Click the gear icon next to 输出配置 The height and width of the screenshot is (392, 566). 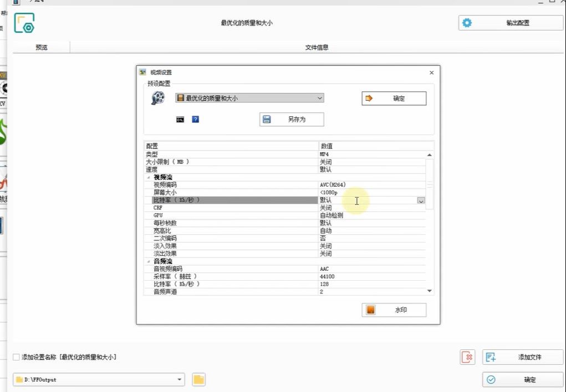click(x=466, y=22)
